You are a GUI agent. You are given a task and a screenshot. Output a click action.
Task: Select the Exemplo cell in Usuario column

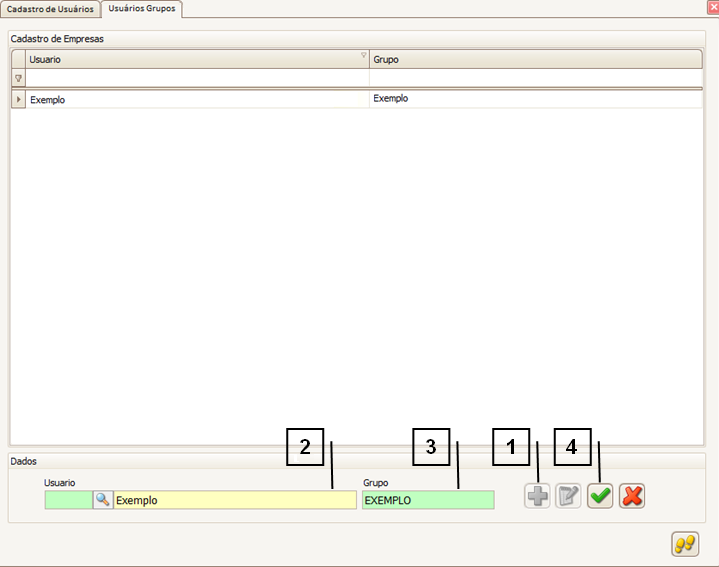click(190, 100)
